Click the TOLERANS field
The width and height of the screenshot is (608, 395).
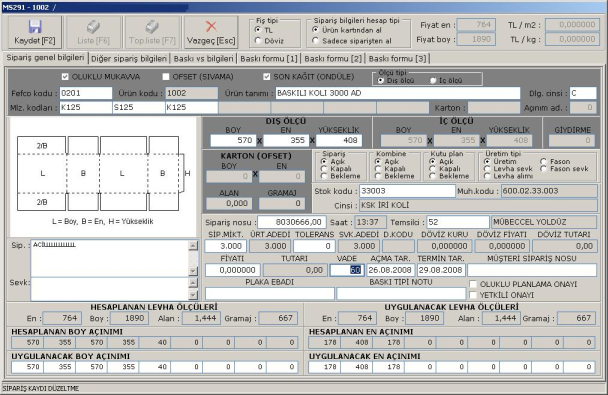(x=314, y=246)
